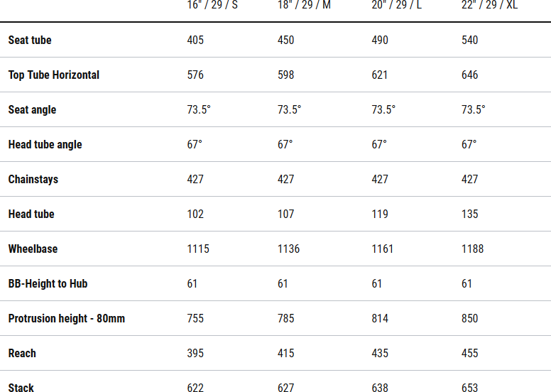This screenshot has height=392, width=551.
Task: Select the Top Tube Horizontal value 646
Action: point(470,75)
